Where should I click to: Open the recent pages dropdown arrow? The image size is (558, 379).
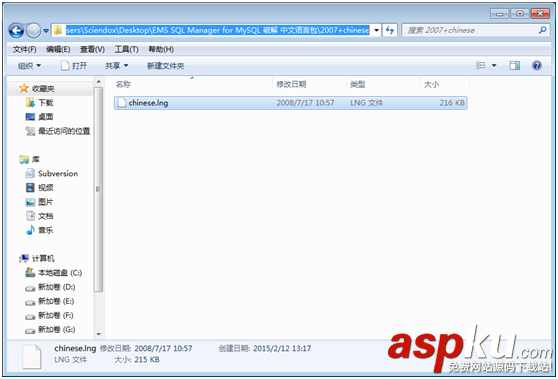(46, 31)
